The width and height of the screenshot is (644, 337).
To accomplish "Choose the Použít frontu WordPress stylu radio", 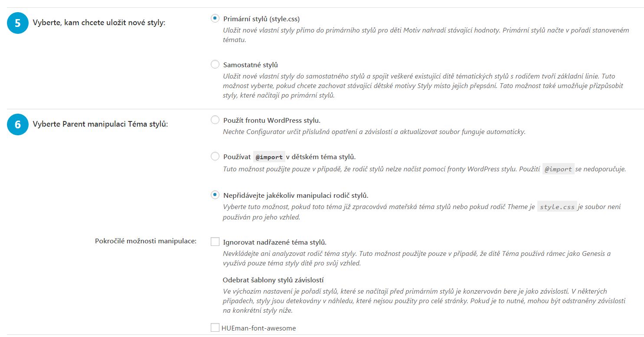I will (215, 120).
